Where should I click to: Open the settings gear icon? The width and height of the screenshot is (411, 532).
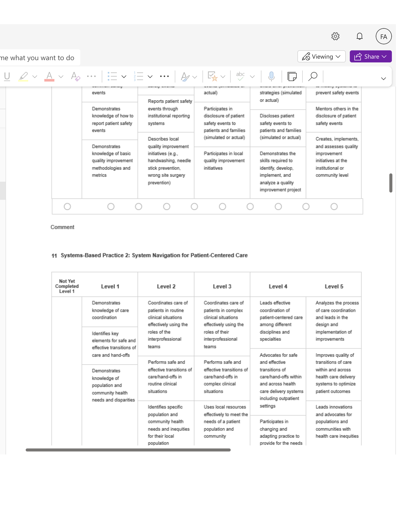click(x=335, y=36)
